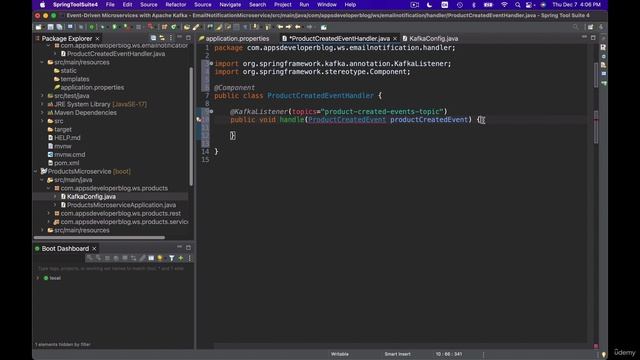Click green plus icon in Boot Dashboard
Image resolution: width=640 pixels, height=360 pixels.
coord(181,258)
